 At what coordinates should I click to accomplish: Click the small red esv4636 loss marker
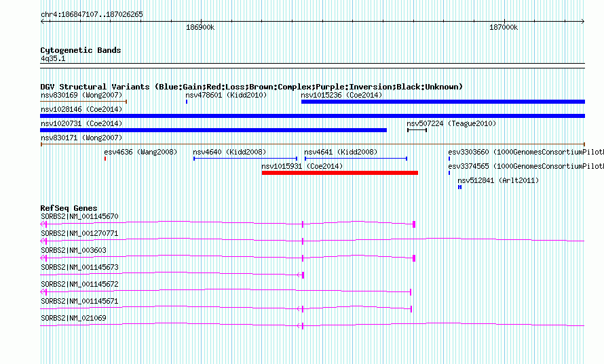tap(105, 159)
